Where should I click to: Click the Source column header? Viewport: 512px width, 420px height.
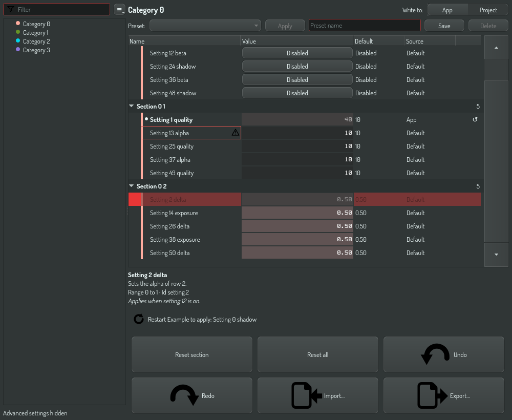[430, 41]
